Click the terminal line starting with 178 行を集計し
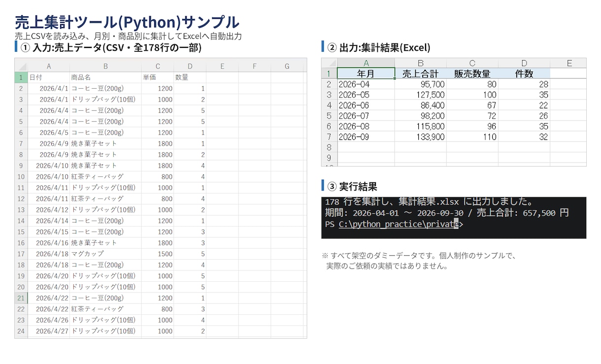 click(429, 201)
